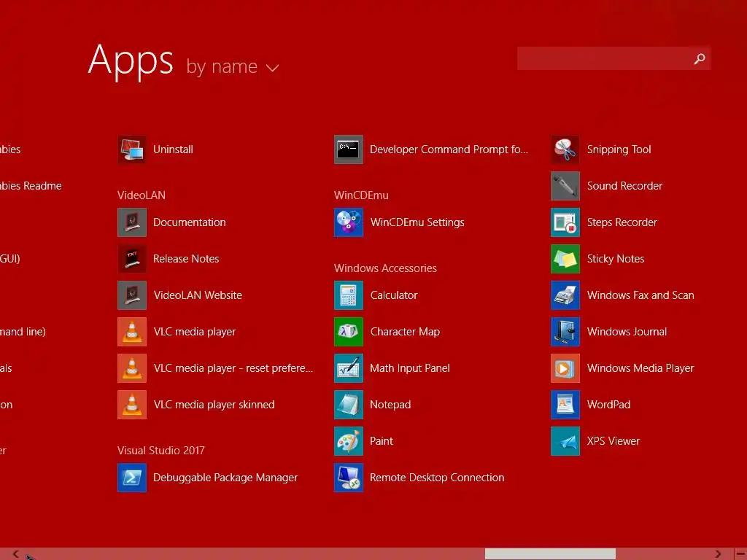Click the 'Snipping Tool' label text
747x560 pixels.
point(619,149)
